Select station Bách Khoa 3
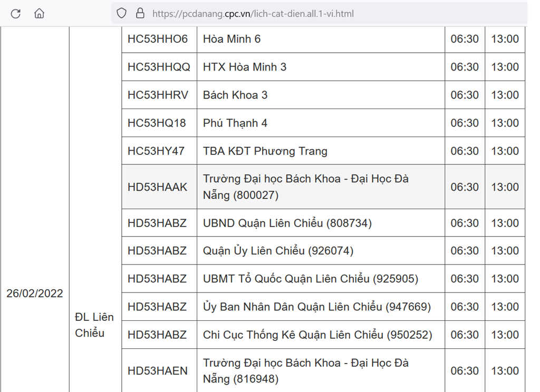The width and height of the screenshot is (540, 392). [x=235, y=95]
